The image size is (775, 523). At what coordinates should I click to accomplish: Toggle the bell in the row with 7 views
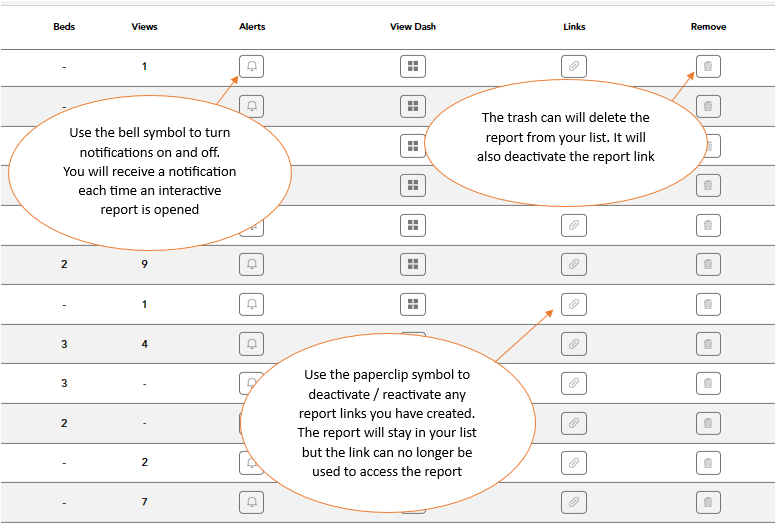(251, 502)
